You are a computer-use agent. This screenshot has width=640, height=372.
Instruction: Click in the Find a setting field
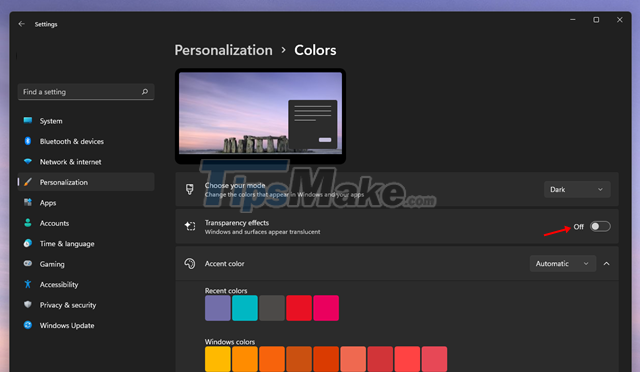pyautogui.click(x=86, y=92)
